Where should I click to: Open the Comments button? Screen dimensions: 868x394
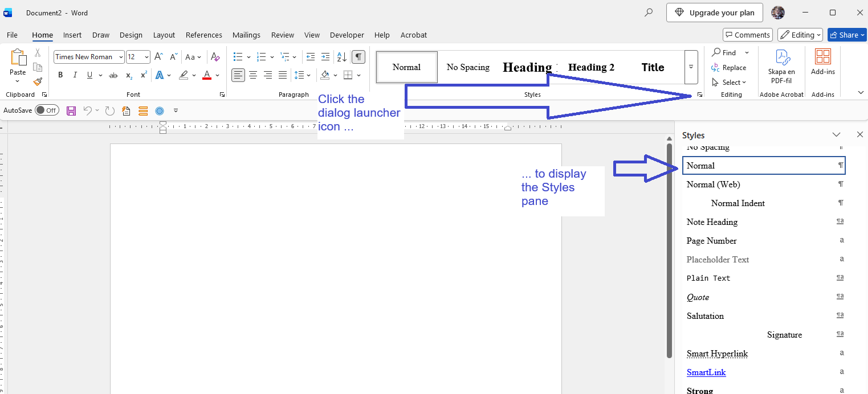(747, 35)
